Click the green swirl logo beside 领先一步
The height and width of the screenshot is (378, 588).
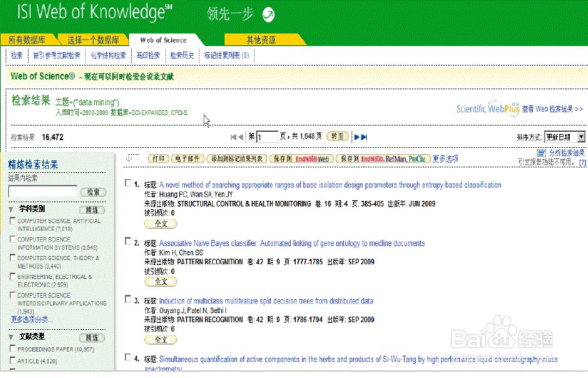pos(268,15)
